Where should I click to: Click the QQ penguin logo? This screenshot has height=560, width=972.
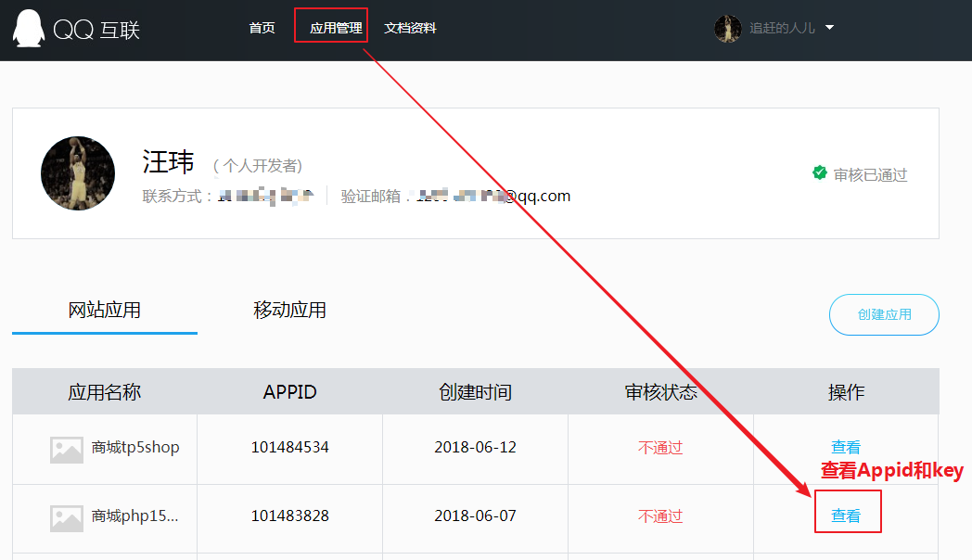click(28, 29)
